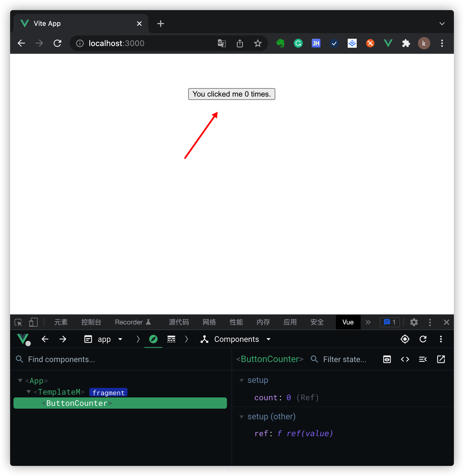464x476 pixels.
Task: Open the issues counter badge
Action: click(390, 322)
